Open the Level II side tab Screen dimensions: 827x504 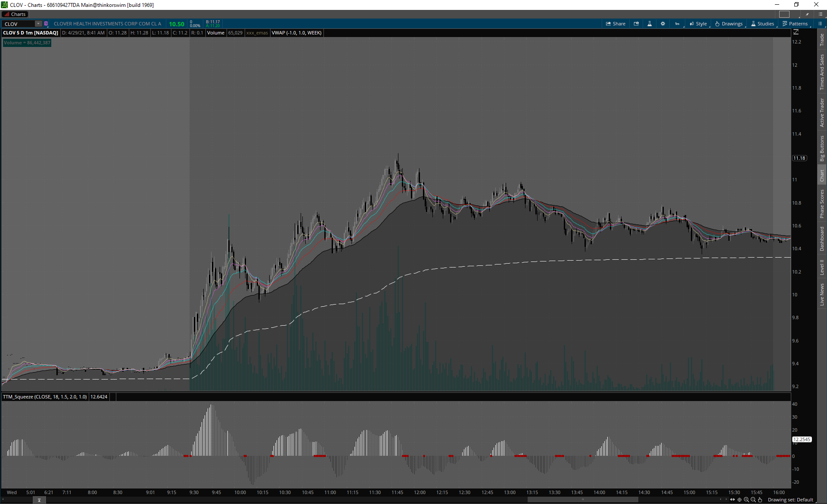(822, 267)
